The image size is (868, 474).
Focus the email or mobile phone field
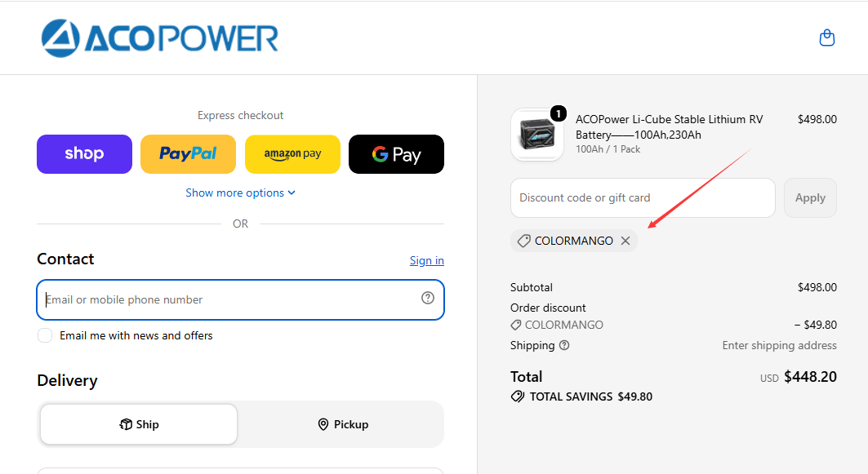coord(240,299)
